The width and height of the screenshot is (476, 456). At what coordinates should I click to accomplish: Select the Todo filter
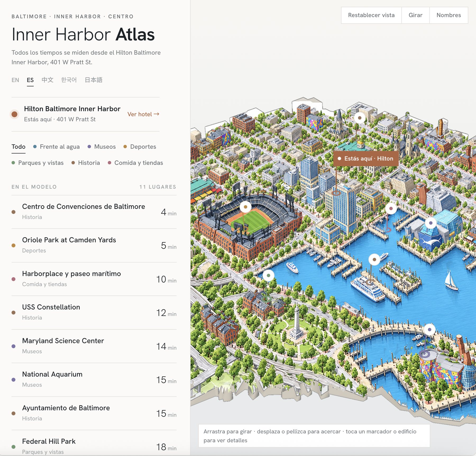click(x=19, y=147)
